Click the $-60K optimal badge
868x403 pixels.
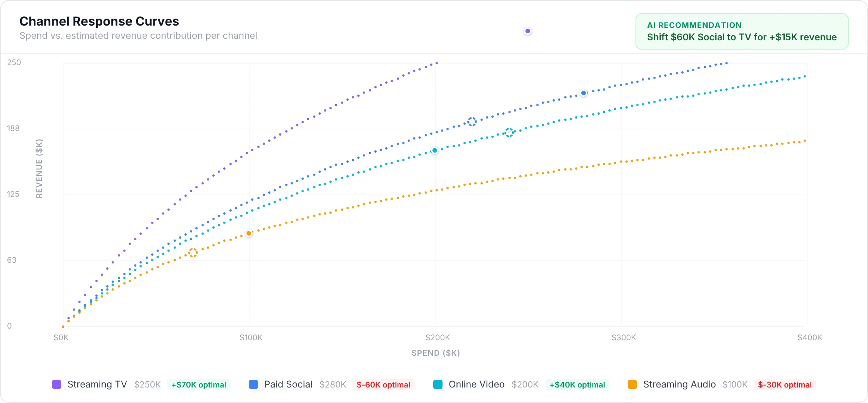pyautogui.click(x=383, y=385)
